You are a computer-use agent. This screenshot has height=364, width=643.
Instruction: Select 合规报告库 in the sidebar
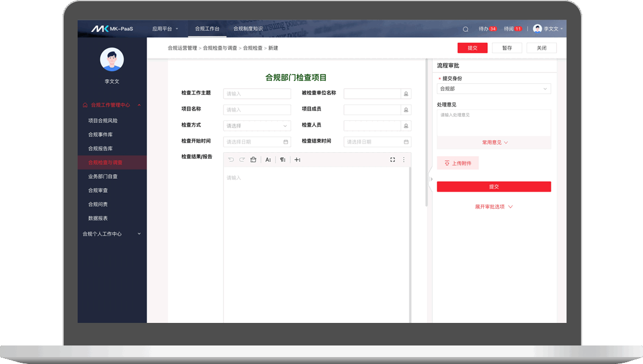(100, 149)
